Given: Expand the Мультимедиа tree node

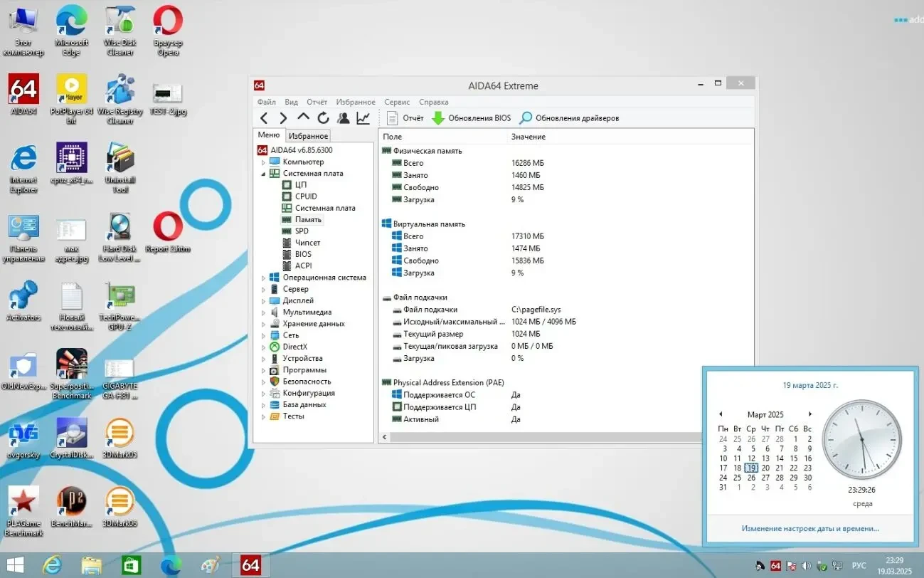Looking at the screenshot, I should click(263, 312).
